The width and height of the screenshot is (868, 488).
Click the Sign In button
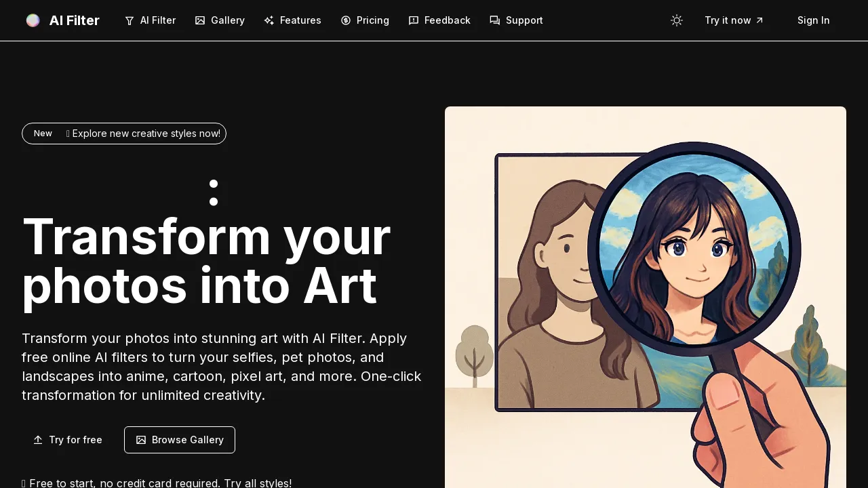point(814,20)
